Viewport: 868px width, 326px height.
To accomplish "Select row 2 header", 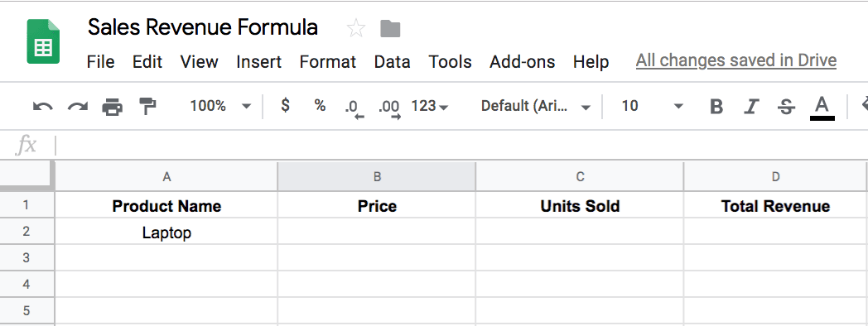I will click(x=27, y=231).
